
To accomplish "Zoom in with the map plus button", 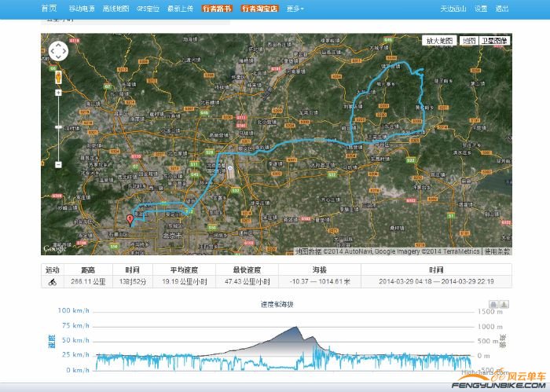I will tap(58, 93).
